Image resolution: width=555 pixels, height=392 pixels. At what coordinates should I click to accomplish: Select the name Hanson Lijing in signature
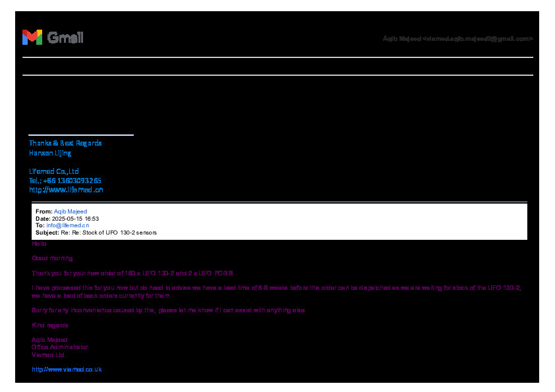tap(50, 153)
